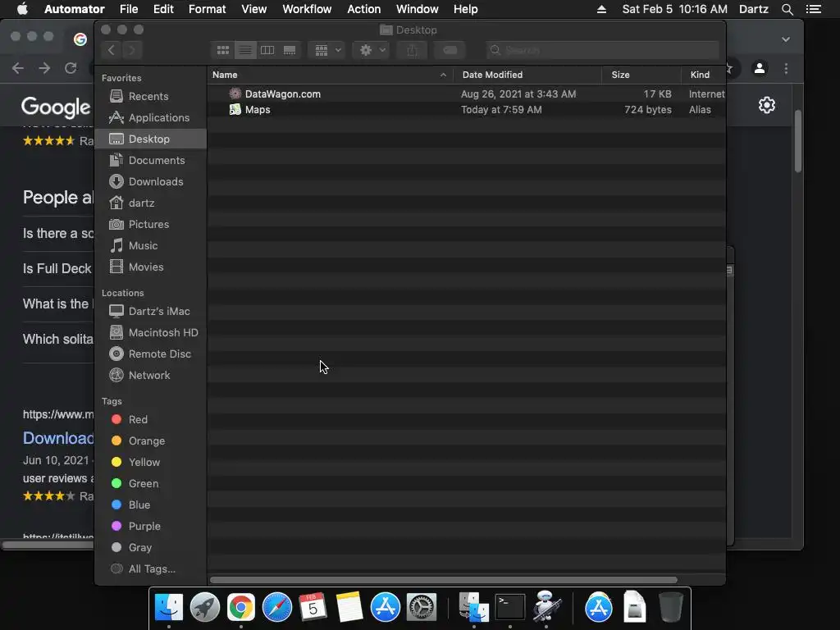Sort by Date Modified column
Image resolution: width=840 pixels, height=630 pixels.
point(527,75)
